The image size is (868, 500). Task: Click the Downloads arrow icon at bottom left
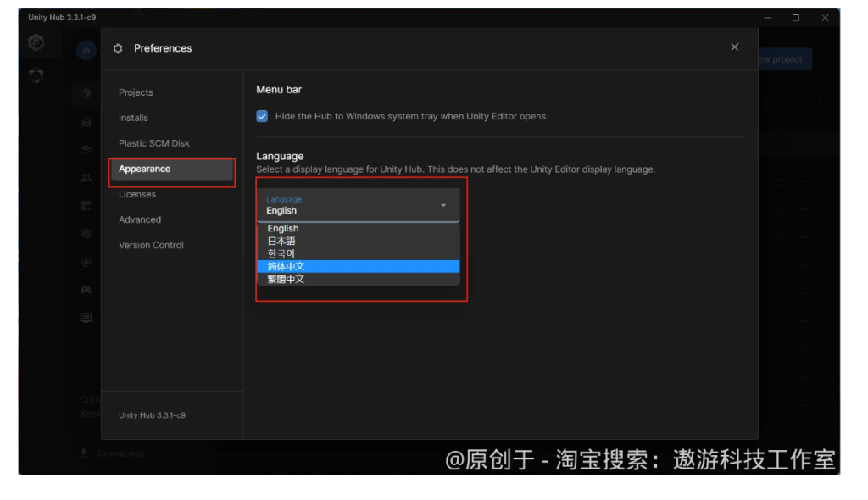point(82,453)
